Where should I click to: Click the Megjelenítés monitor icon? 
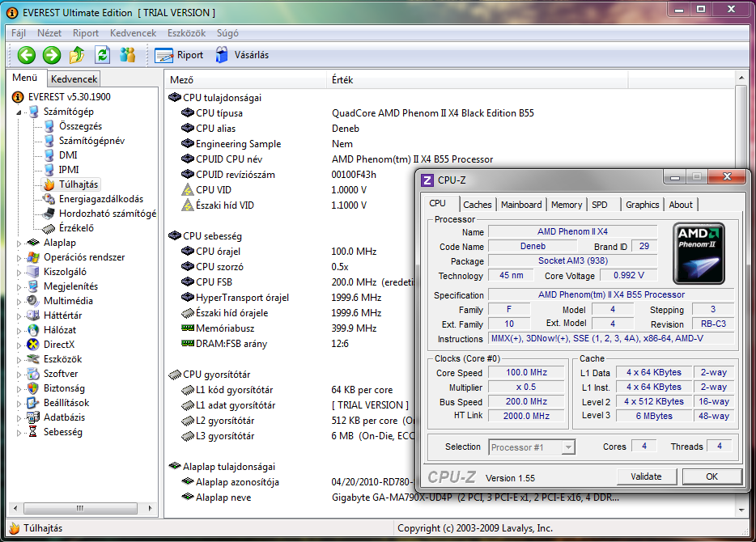33,286
